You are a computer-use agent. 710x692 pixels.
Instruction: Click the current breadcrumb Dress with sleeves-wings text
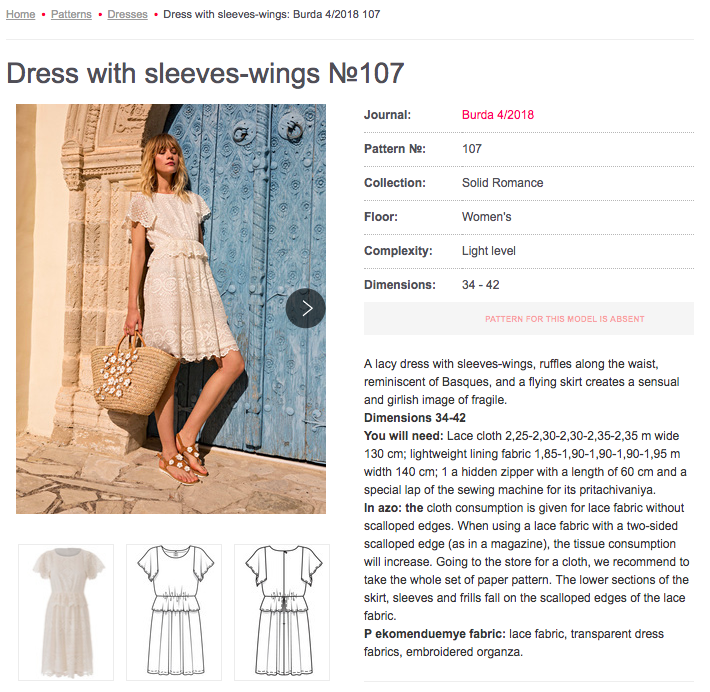click(271, 14)
